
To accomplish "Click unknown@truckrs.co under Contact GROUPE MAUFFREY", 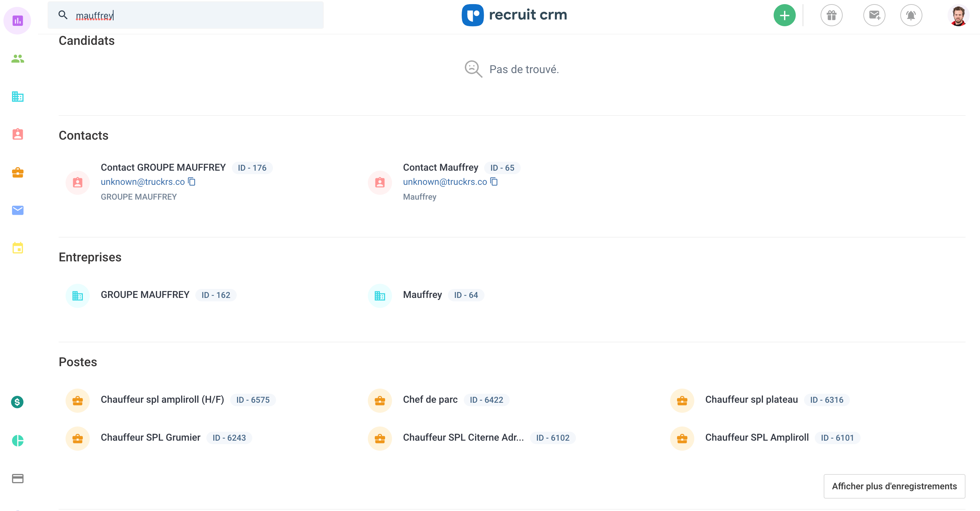I will [143, 182].
